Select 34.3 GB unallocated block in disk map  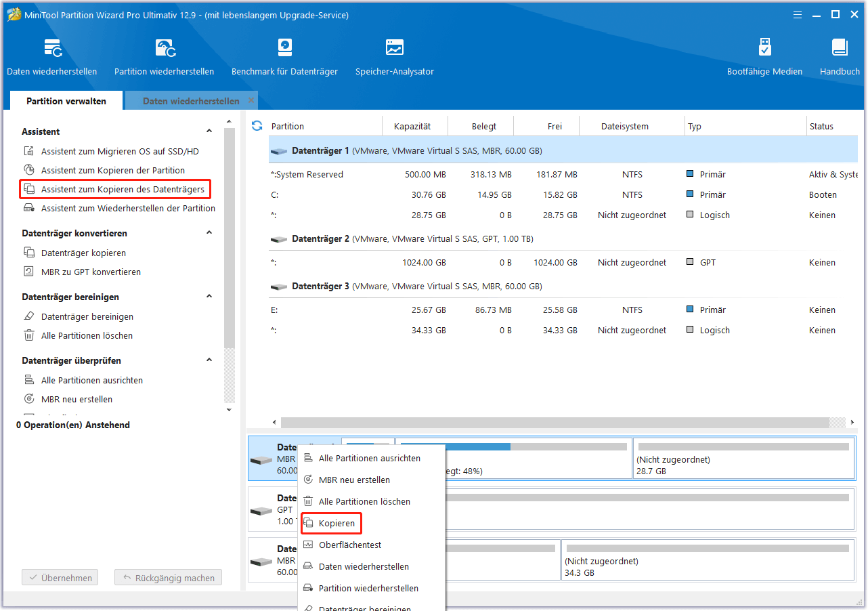[708, 560]
